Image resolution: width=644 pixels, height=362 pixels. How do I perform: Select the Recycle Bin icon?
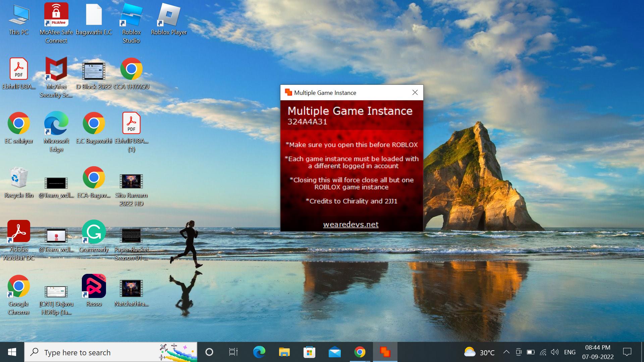point(19,182)
